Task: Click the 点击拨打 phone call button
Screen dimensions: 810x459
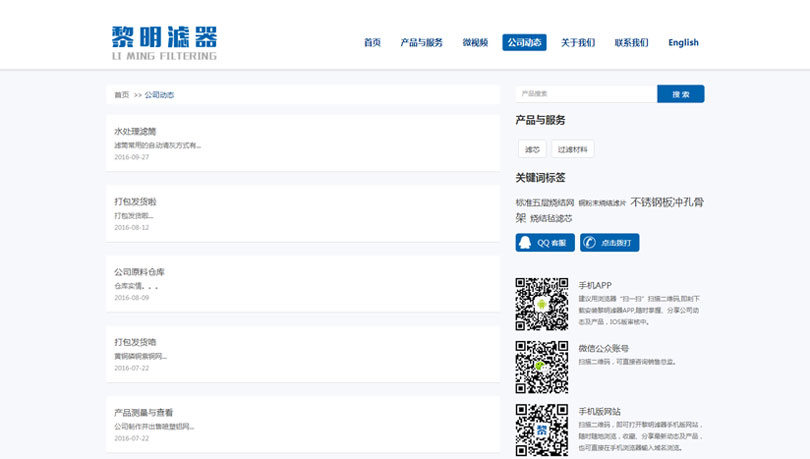Action: coord(609,243)
